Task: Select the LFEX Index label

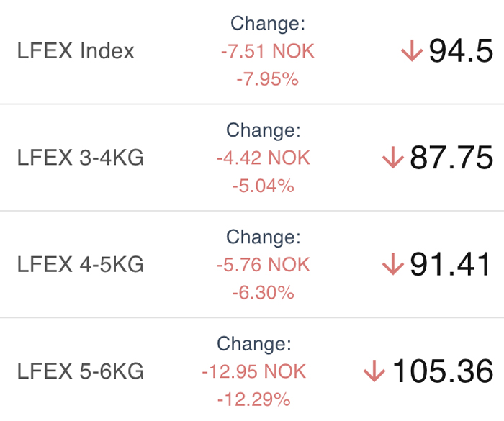Action: point(76,51)
